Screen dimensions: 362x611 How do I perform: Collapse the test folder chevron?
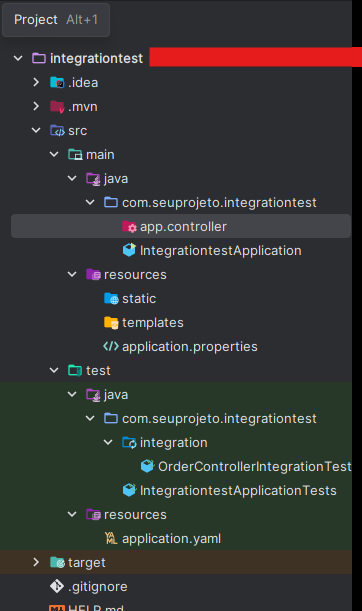click(54, 371)
